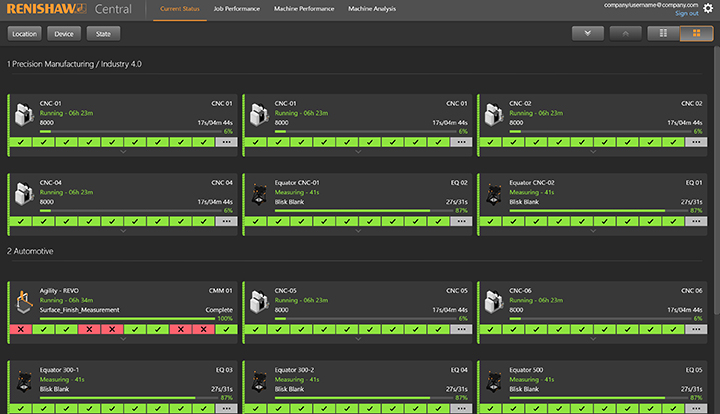
Task: Click the Equator 500 gauge icon
Action: [494, 382]
